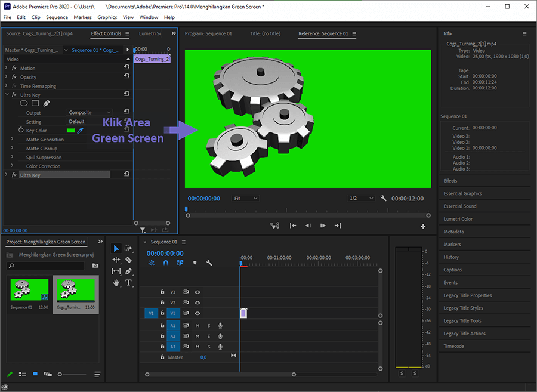The image size is (537, 392).
Task: Open the Graphics menu
Action: (107, 17)
